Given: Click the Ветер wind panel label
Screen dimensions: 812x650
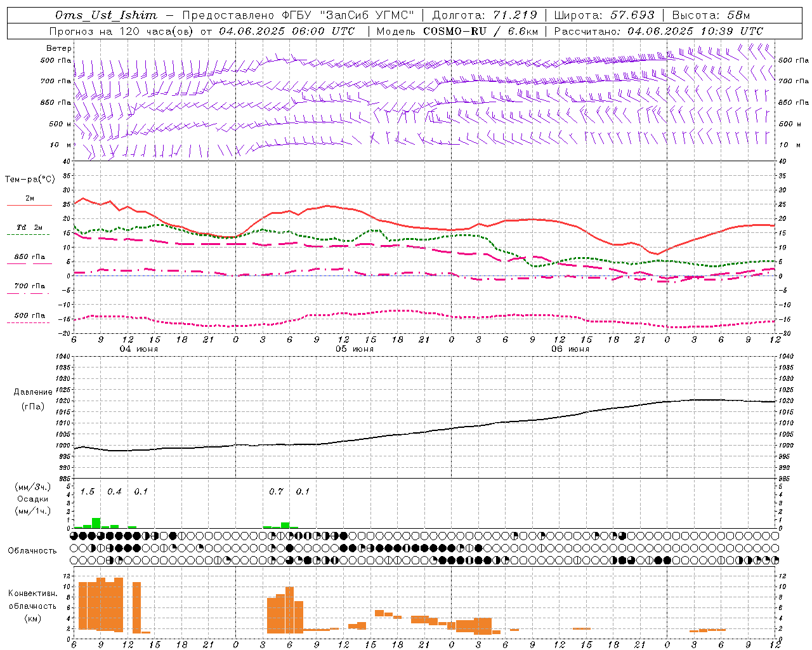Looking at the screenshot, I should pyautogui.click(x=59, y=48).
